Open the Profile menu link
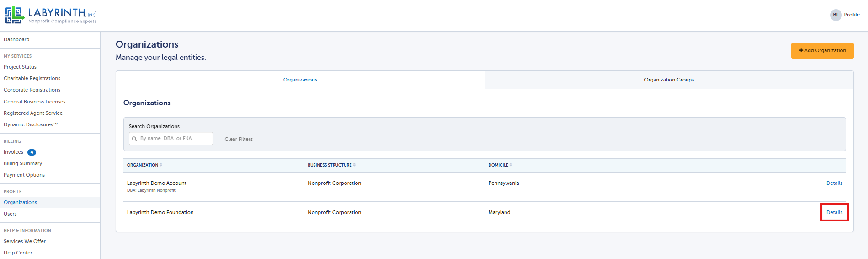The width and height of the screenshot is (868, 259). click(852, 15)
